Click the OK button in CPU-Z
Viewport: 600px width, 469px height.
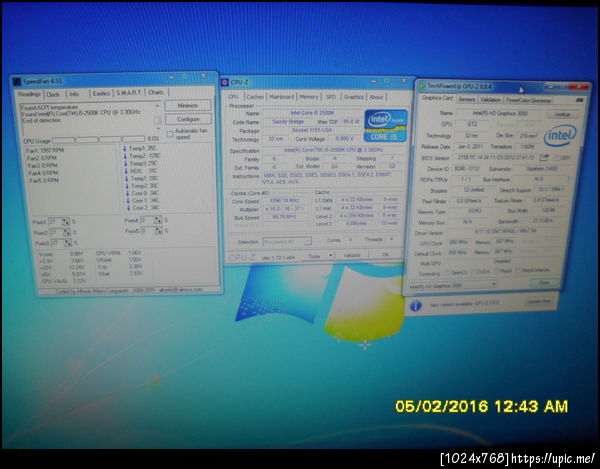(386, 254)
